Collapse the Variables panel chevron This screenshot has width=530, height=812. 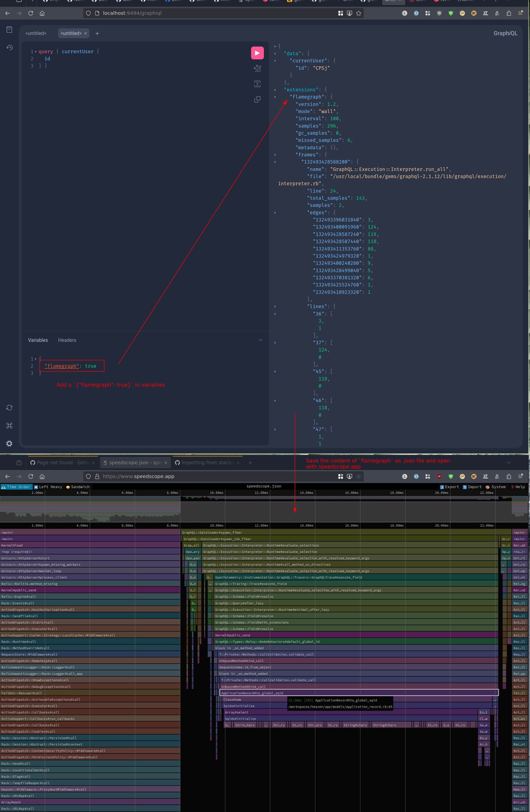261,340
